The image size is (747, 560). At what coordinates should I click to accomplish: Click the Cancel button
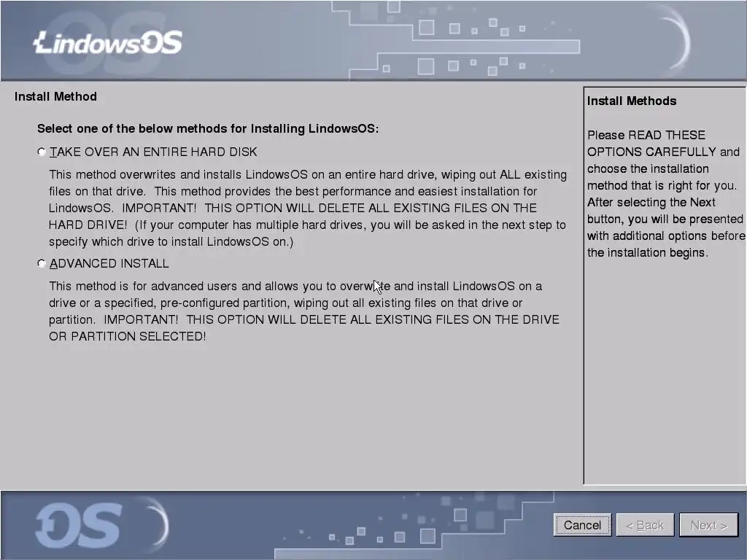[582, 525]
